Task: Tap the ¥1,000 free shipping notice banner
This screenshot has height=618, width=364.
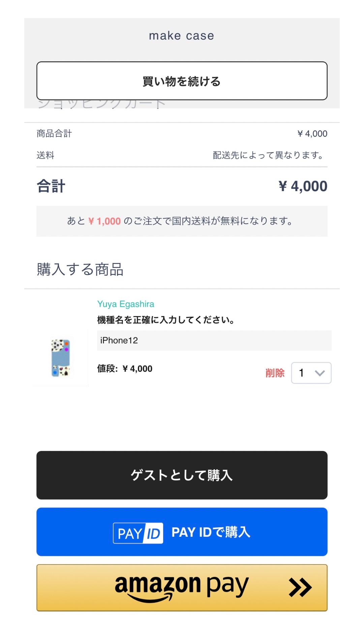Action: pos(182,221)
